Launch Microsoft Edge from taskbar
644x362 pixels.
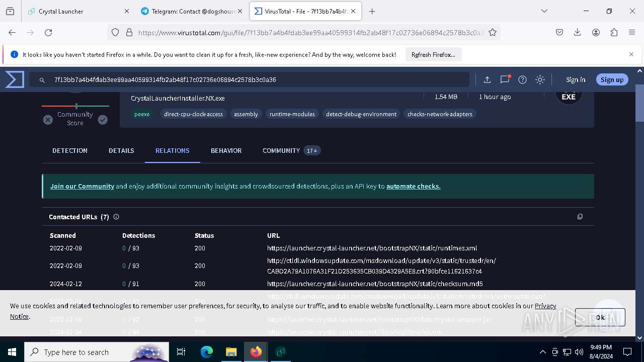coord(207,352)
